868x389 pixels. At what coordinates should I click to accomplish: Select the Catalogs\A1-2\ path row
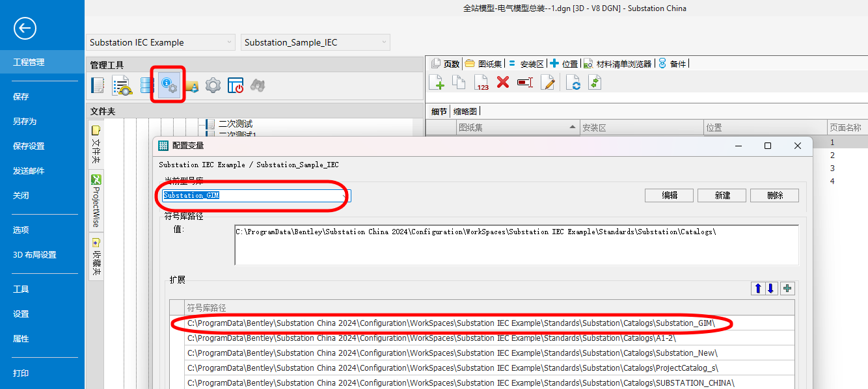click(x=490, y=338)
